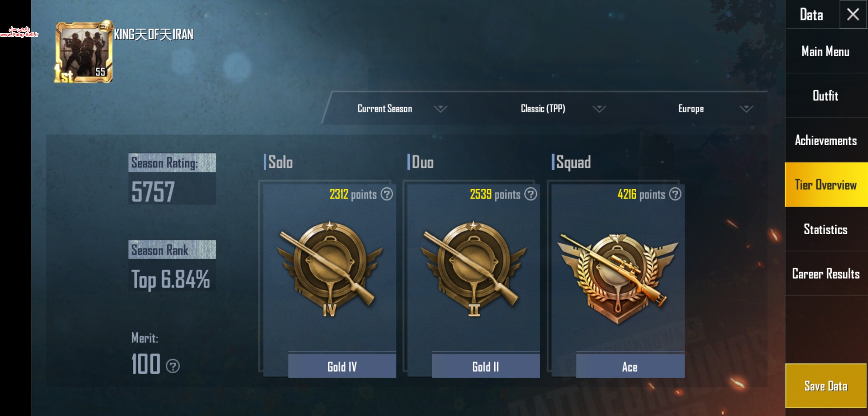Image resolution: width=868 pixels, height=416 pixels.
Task: Select the Ace squad tier badge
Action: click(618, 278)
